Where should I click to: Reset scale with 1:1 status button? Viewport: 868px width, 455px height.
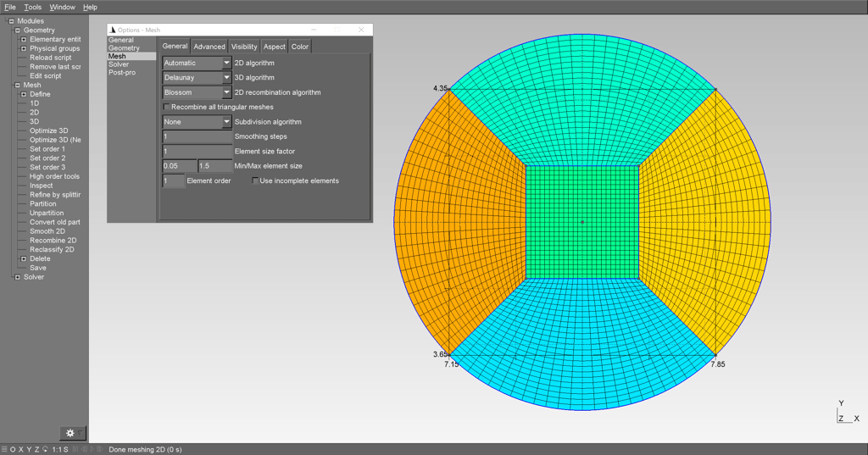(58, 449)
